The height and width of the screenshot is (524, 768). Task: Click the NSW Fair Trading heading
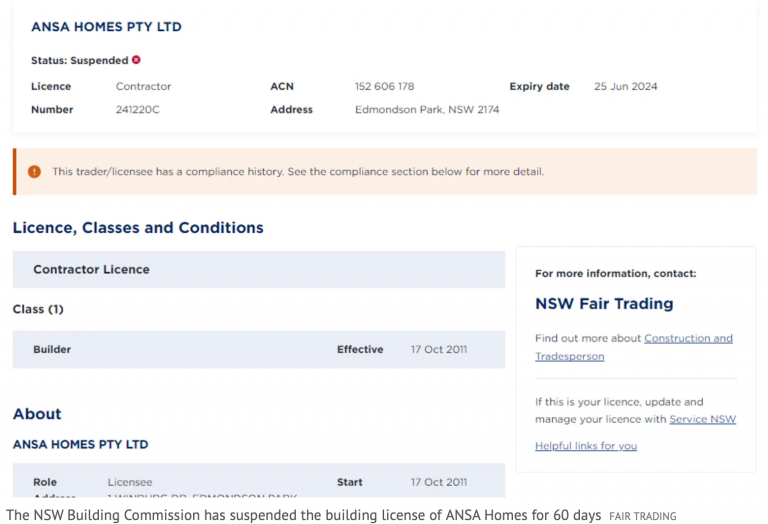click(x=604, y=304)
